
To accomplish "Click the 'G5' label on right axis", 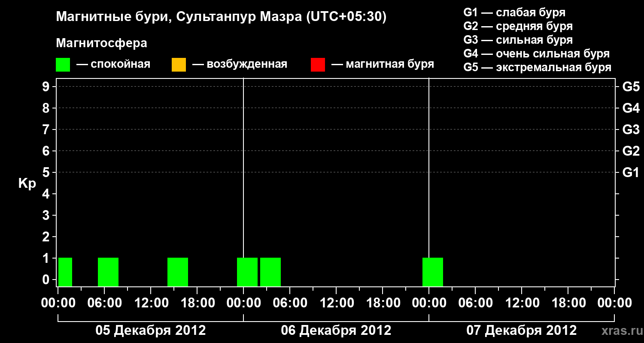I will coord(631,87).
